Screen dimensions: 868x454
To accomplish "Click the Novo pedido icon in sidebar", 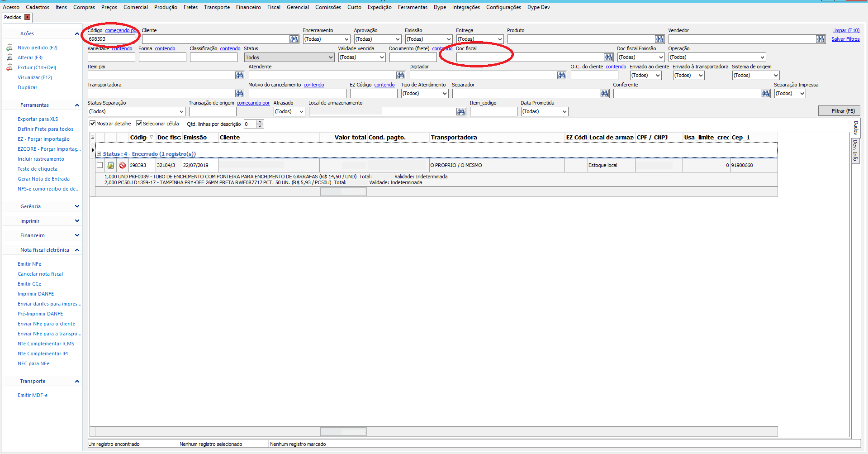I will [x=9, y=48].
